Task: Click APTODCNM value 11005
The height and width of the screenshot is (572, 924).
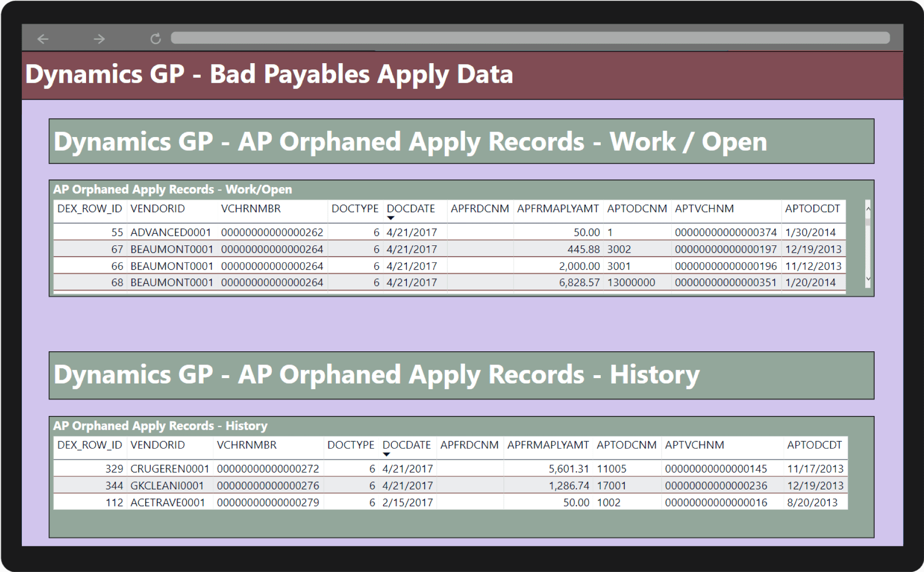Action: click(611, 469)
